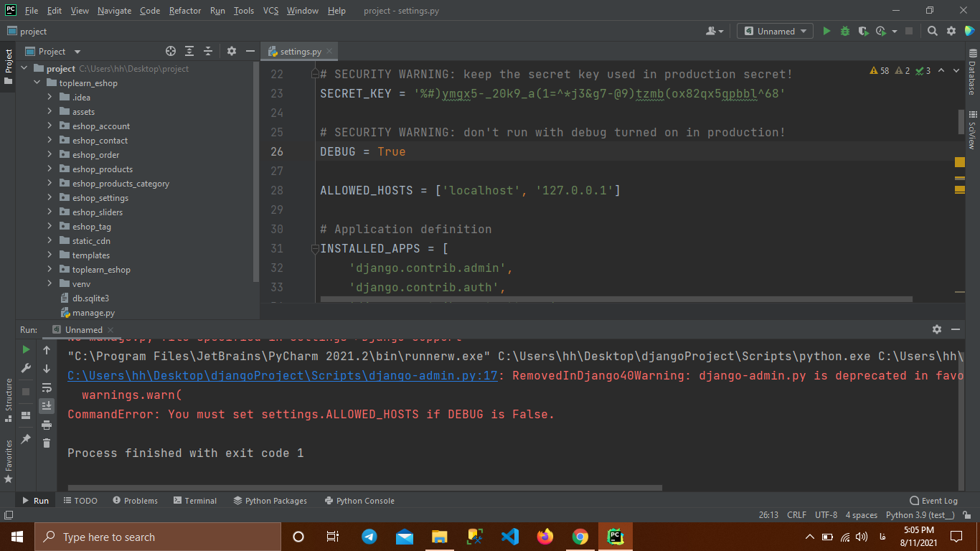Print the Run console output
This screenshot has width=980, height=551.
pyautogui.click(x=47, y=425)
